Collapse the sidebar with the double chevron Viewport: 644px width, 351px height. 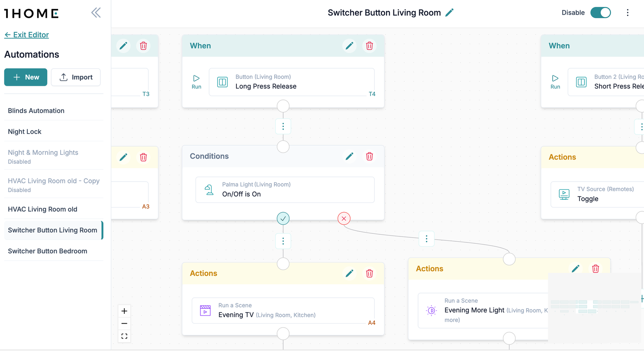pyautogui.click(x=96, y=13)
